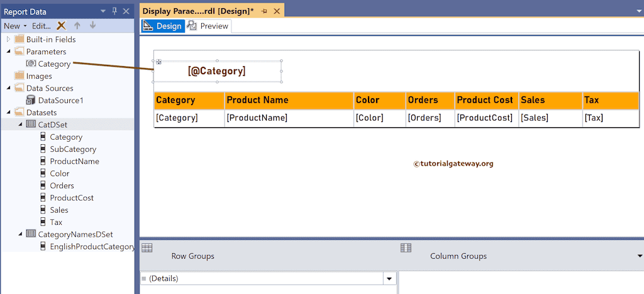Click the Color field icon in tree
Screen dimensions: 644x294
coord(43,173)
